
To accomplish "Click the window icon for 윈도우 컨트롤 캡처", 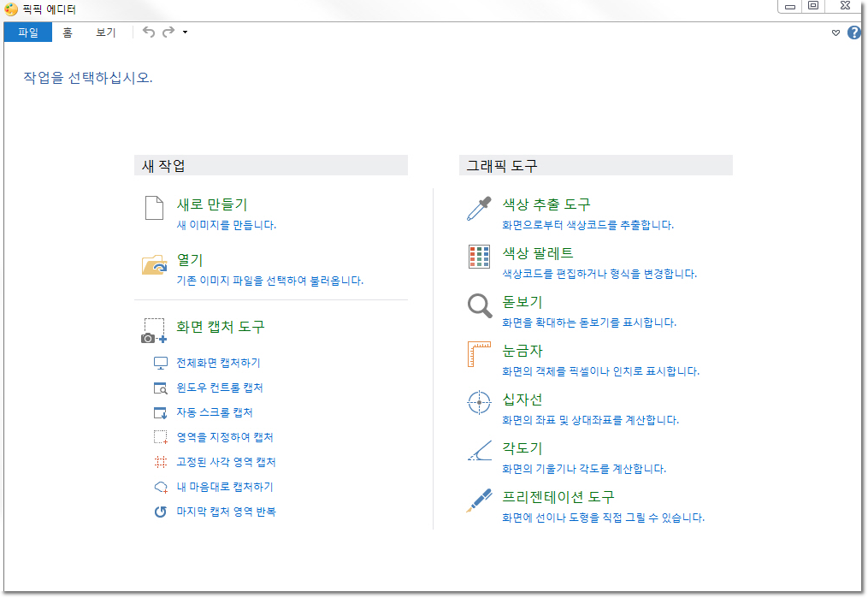I will 161,388.
